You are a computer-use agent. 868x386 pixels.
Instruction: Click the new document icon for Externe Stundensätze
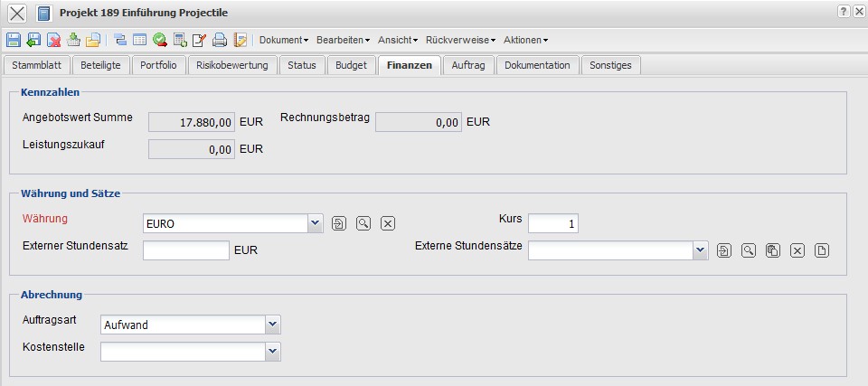821,250
